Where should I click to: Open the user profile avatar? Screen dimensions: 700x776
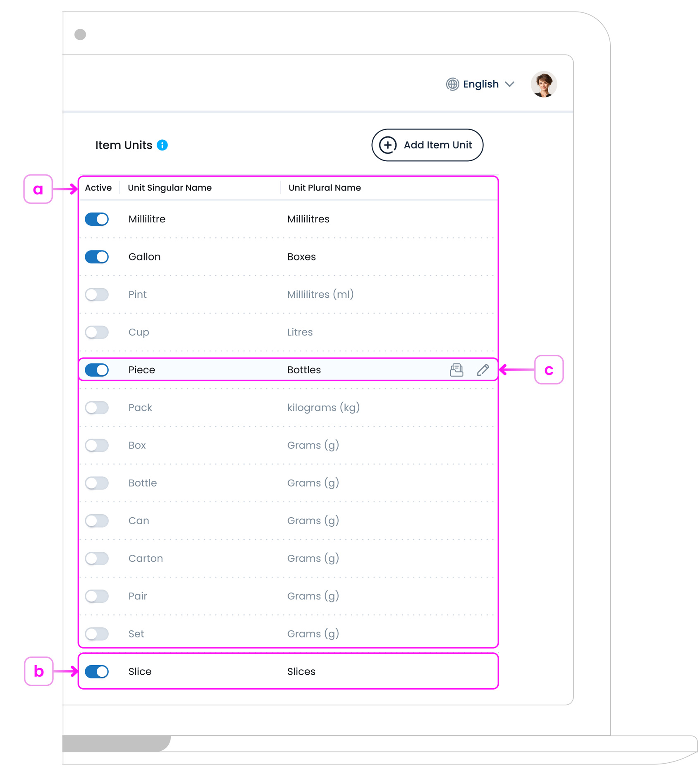point(543,84)
